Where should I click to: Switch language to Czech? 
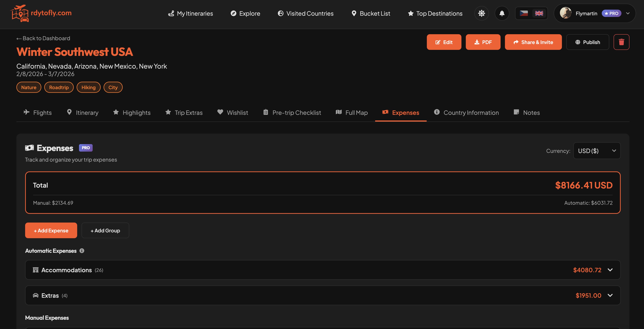(x=524, y=13)
